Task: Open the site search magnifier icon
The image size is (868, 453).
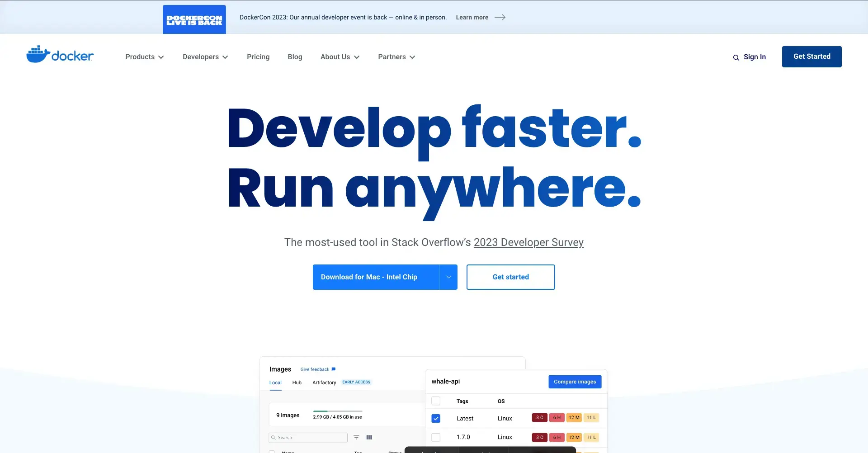Action: tap(736, 57)
